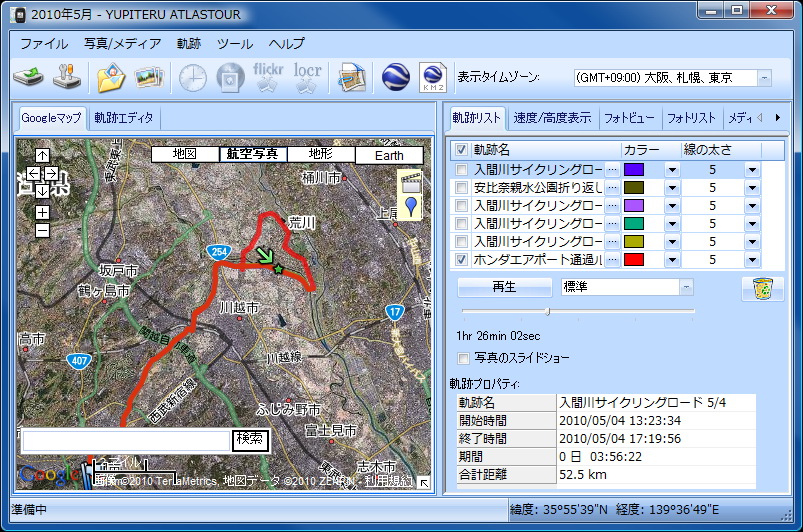This screenshot has height=532, width=803.
Task: Click the green color swatch
Action: coord(634,223)
